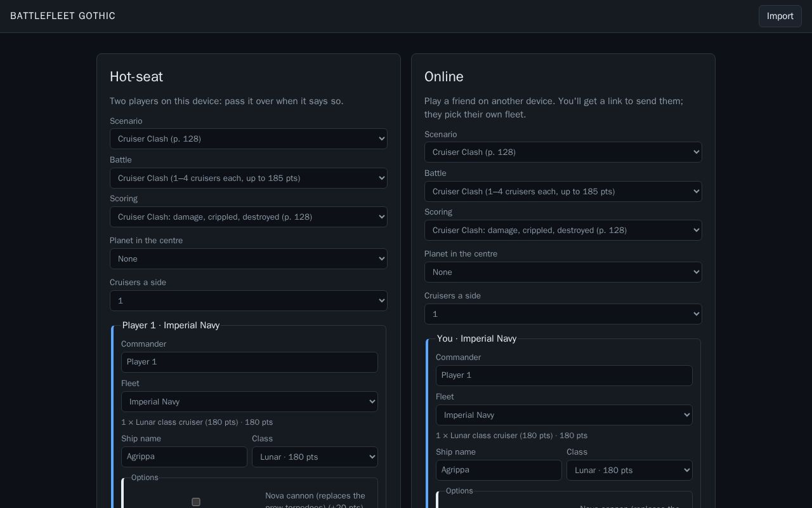Click the Hot-seat 'Options' legend

(x=145, y=478)
